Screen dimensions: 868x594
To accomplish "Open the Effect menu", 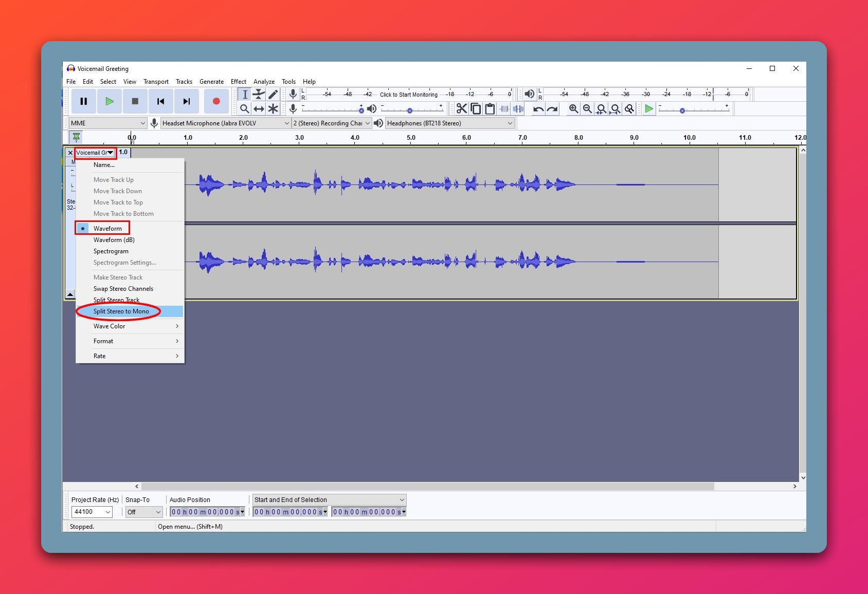I will [x=239, y=82].
